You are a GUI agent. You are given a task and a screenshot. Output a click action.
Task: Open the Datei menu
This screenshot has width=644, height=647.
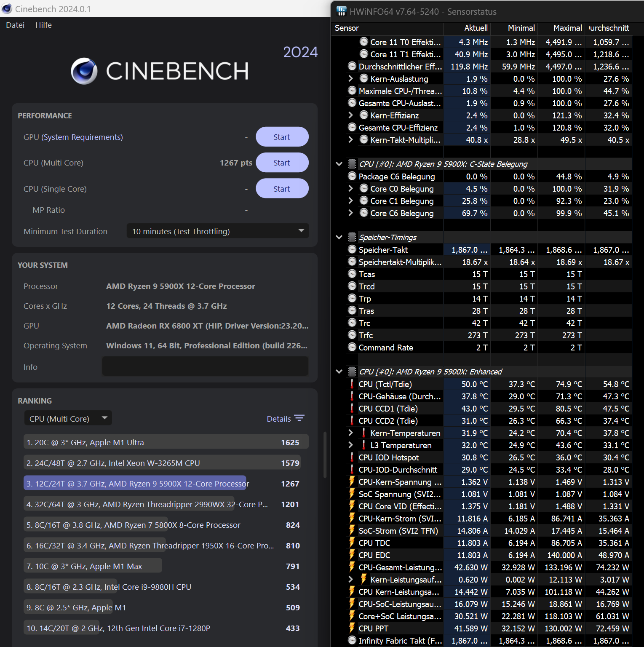15,25
